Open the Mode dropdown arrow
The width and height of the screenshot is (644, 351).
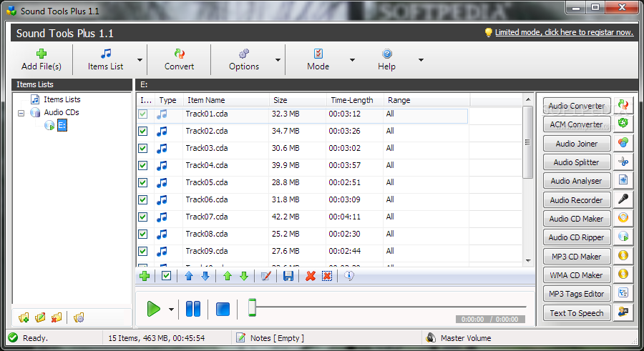[352, 60]
